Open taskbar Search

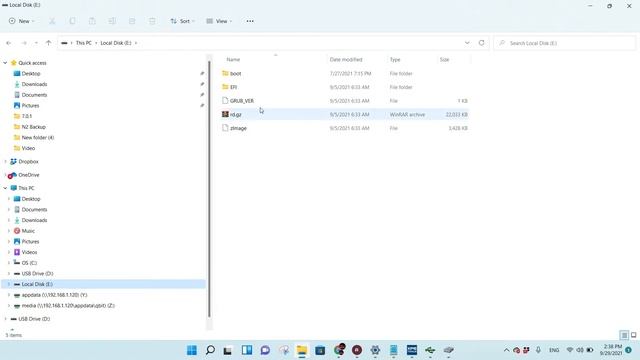click(x=210, y=350)
